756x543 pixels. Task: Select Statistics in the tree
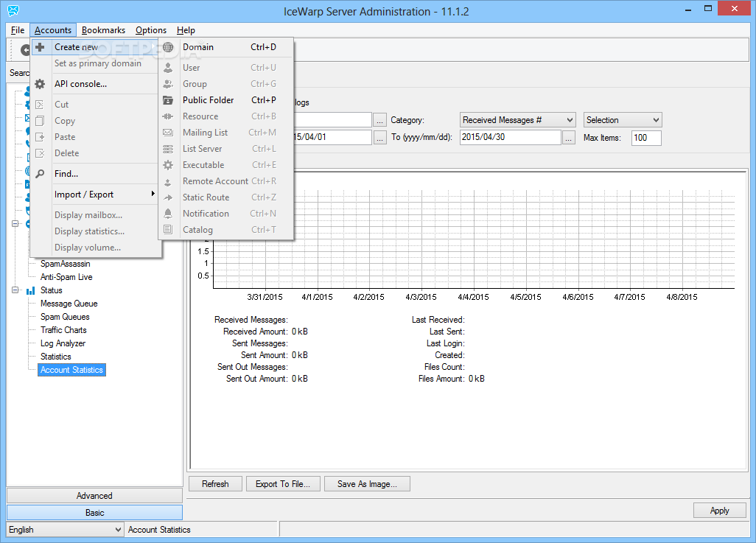point(55,357)
